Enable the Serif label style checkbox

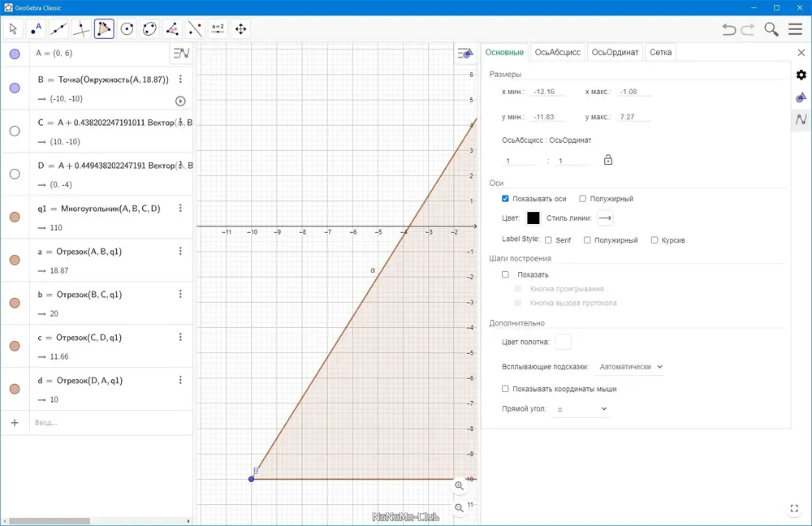pyautogui.click(x=548, y=240)
